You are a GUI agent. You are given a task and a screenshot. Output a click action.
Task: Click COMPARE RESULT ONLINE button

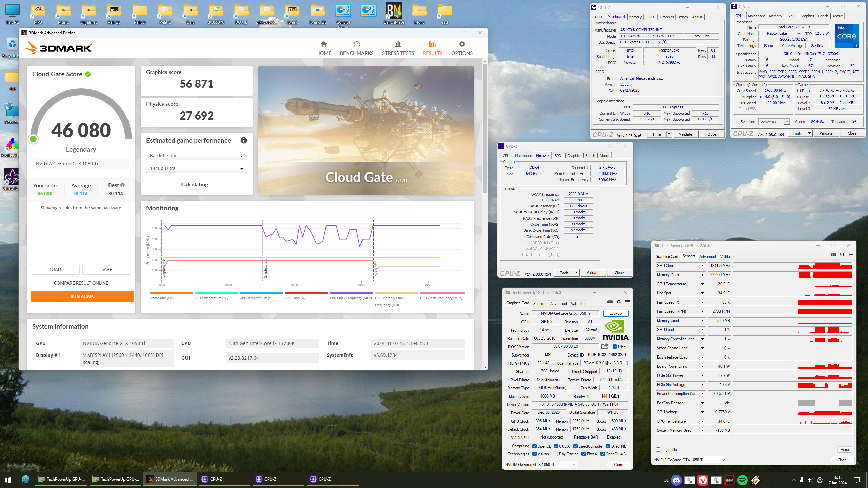pyautogui.click(x=81, y=283)
